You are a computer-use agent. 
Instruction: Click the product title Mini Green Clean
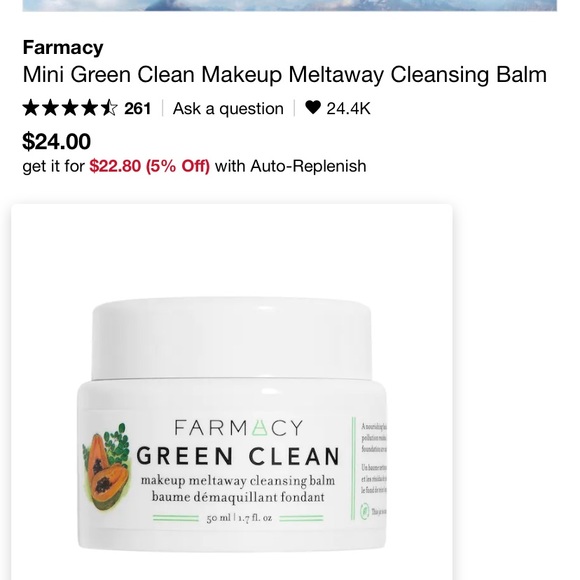284,74
